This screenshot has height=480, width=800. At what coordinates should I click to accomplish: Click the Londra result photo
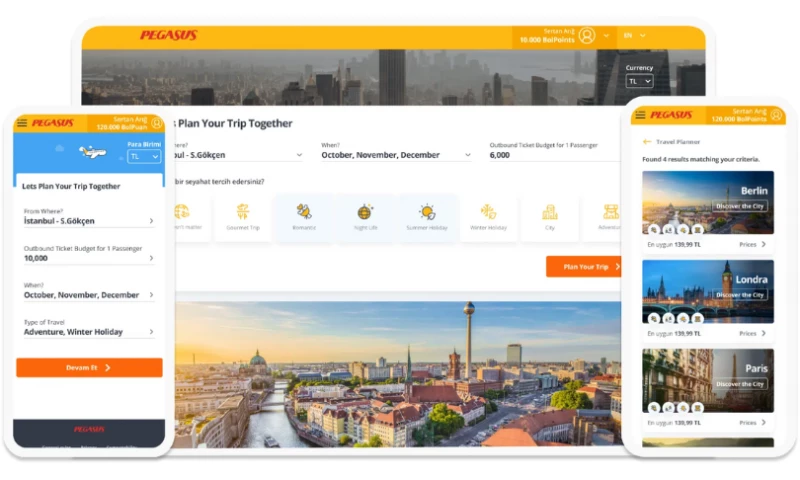(708, 291)
